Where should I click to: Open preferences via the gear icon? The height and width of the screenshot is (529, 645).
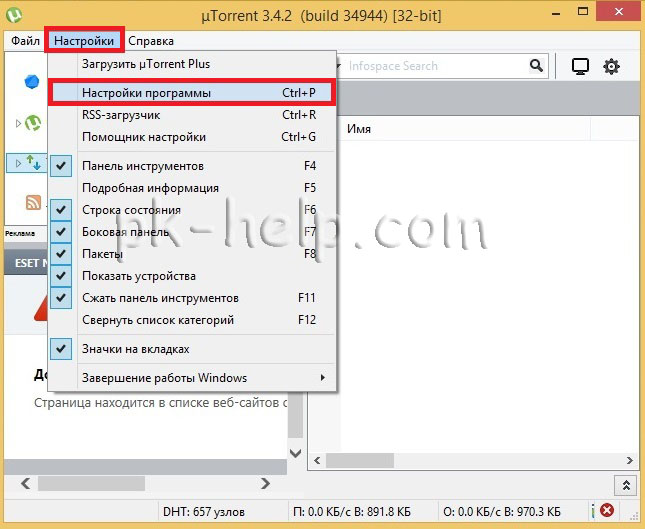pos(611,66)
